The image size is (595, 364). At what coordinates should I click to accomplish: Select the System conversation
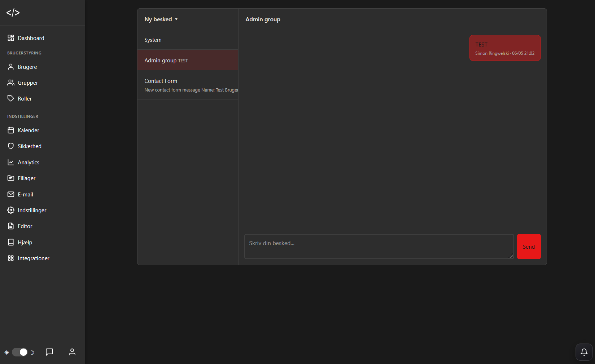point(188,40)
